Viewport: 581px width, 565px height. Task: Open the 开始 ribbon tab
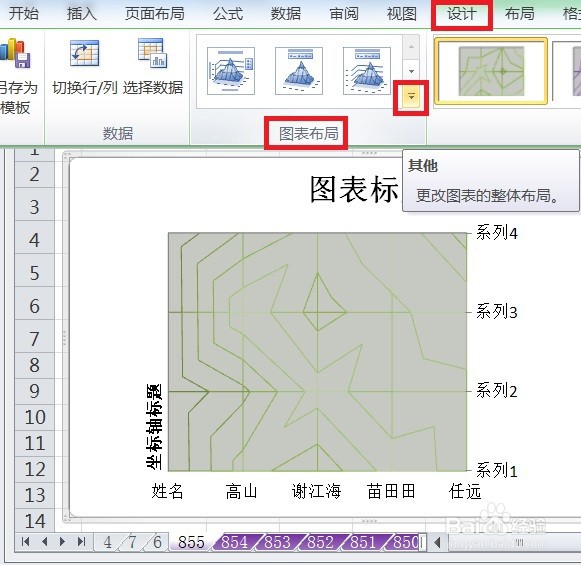coord(24,14)
